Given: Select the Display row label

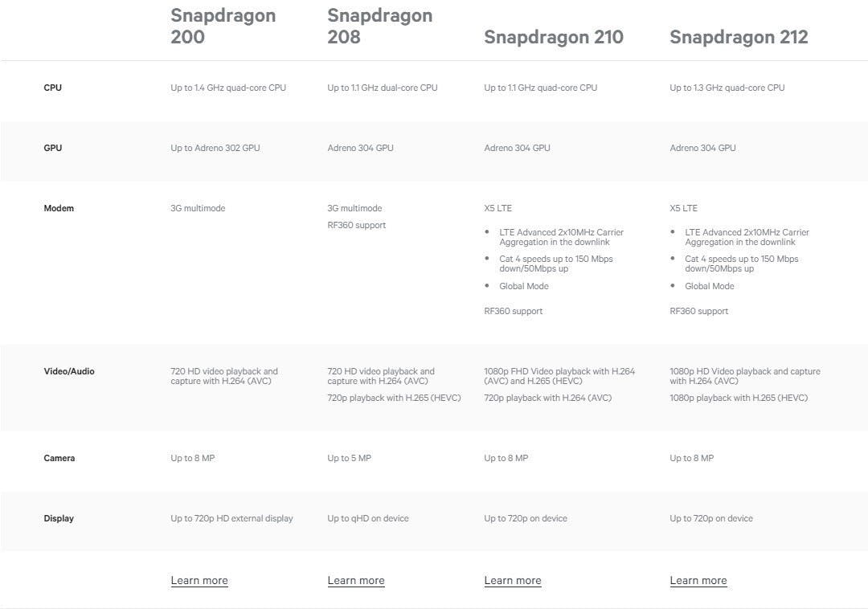Looking at the screenshot, I should pyautogui.click(x=59, y=518).
